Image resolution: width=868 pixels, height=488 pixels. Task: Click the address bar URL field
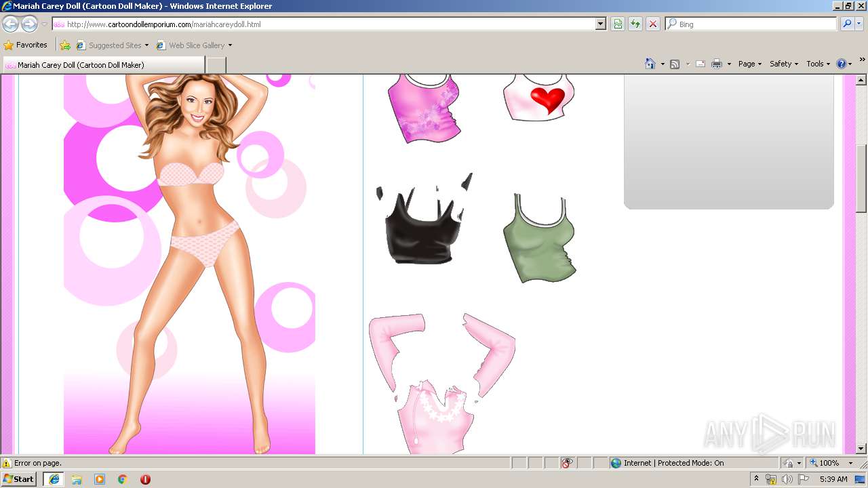(x=324, y=24)
